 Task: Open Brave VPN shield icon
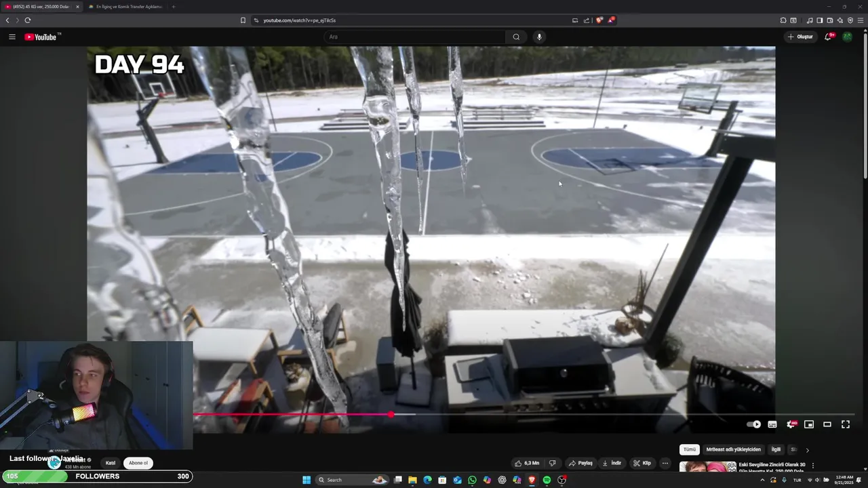click(850, 20)
